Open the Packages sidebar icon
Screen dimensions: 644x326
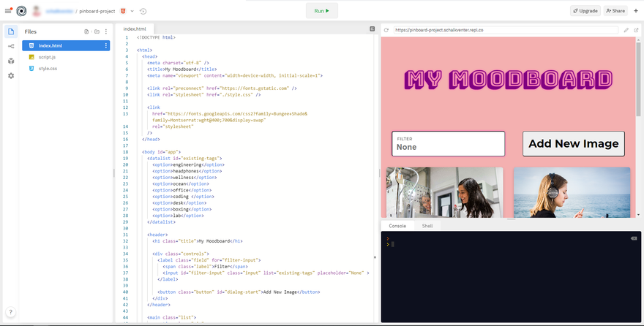pos(11,61)
